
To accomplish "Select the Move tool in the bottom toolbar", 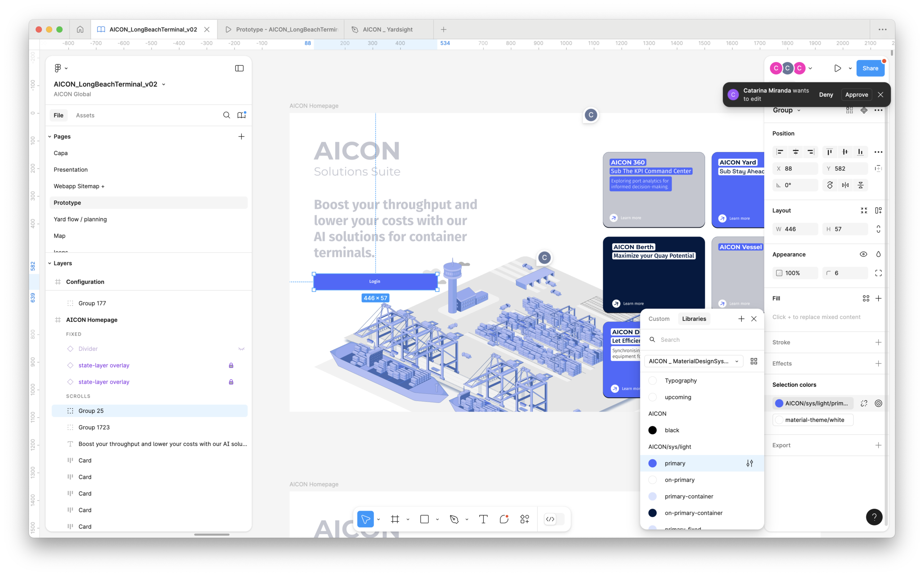I will (x=365, y=519).
